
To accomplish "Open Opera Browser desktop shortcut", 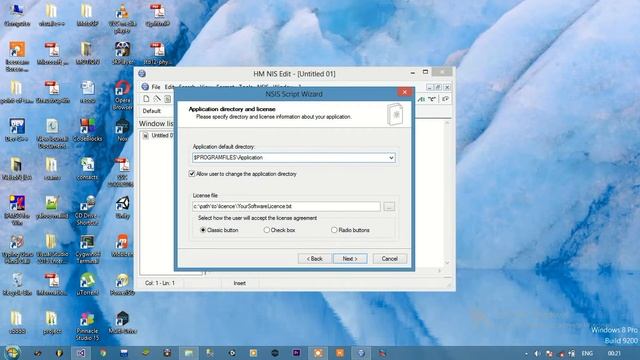I will (122, 95).
